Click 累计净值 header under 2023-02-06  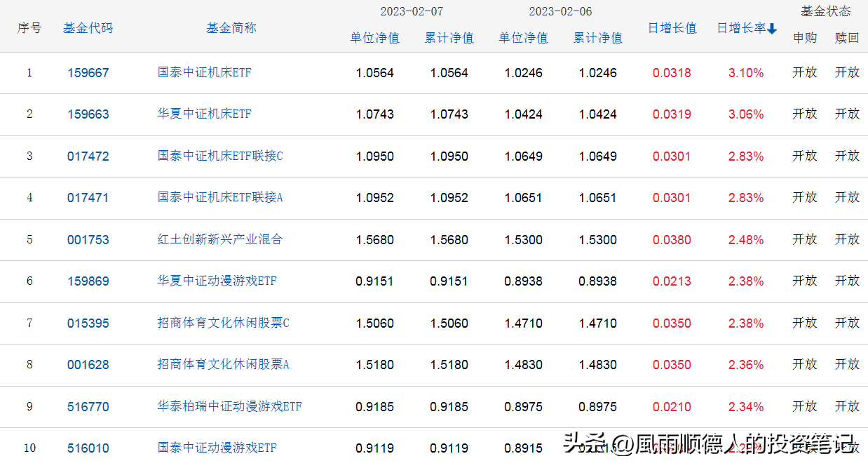coord(597,38)
